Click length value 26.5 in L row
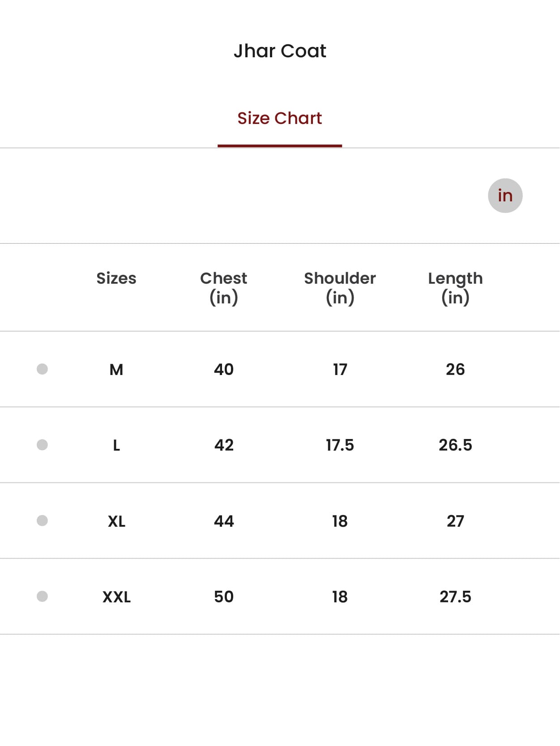The width and height of the screenshot is (560, 746). coord(455,445)
